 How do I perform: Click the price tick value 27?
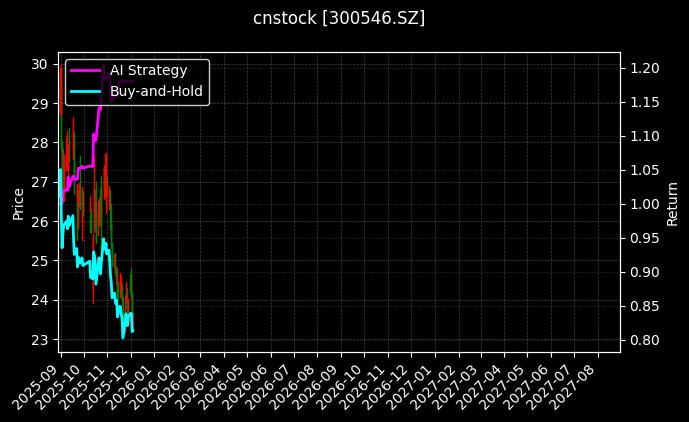(39, 182)
